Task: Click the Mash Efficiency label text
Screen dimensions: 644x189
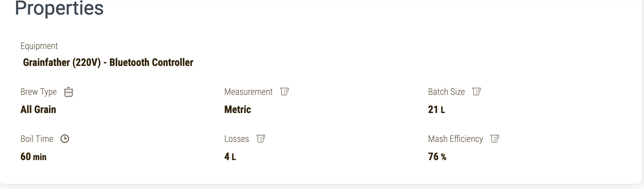Action: click(455, 139)
